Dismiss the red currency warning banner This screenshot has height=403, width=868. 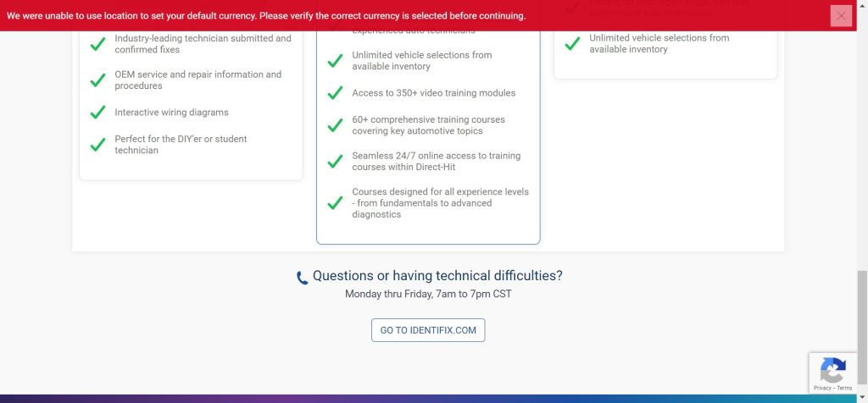point(840,16)
